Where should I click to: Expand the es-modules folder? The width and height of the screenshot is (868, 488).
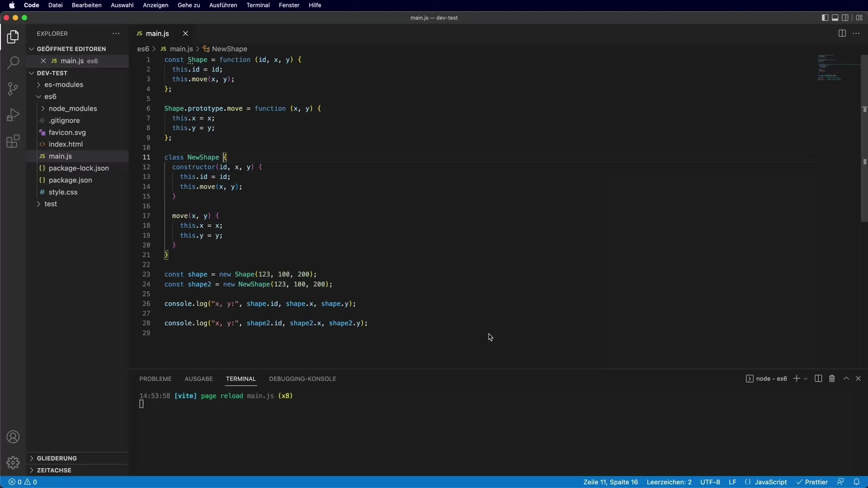pyautogui.click(x=64, y=84)
